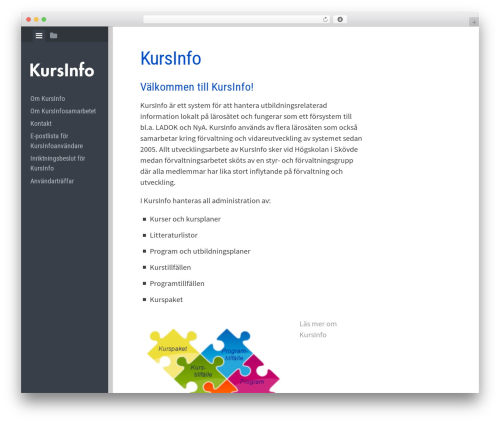
Task: Maximize the window with green button
Action: [44, 19]
